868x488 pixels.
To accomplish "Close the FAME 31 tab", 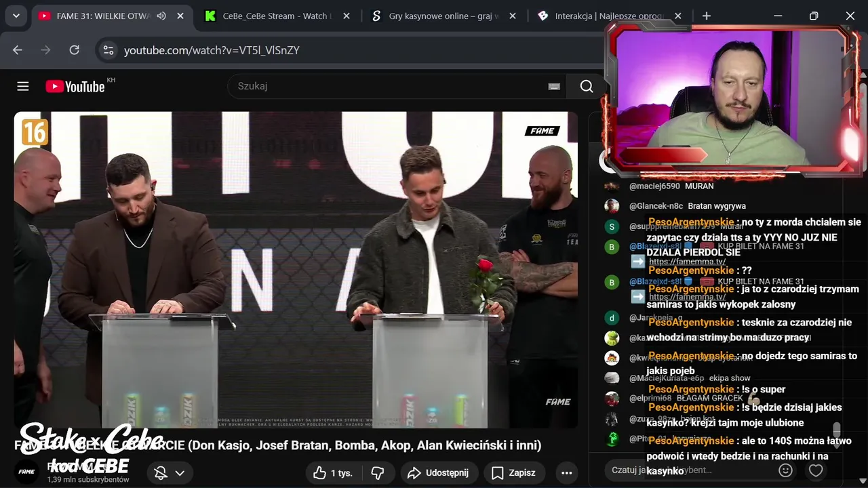I will coord(180,16).
